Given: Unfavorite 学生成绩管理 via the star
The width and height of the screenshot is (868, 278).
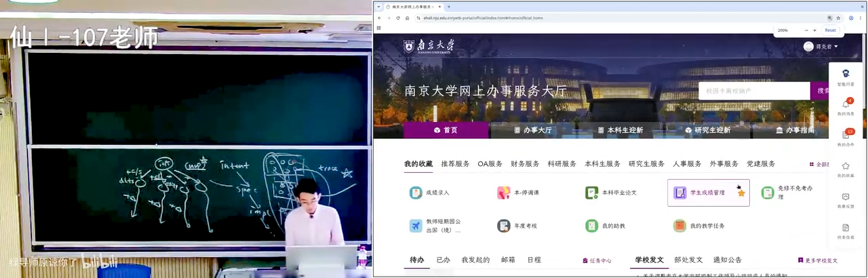Looking at the screenshot, I should pyautogui.click(x=741, y=193).
